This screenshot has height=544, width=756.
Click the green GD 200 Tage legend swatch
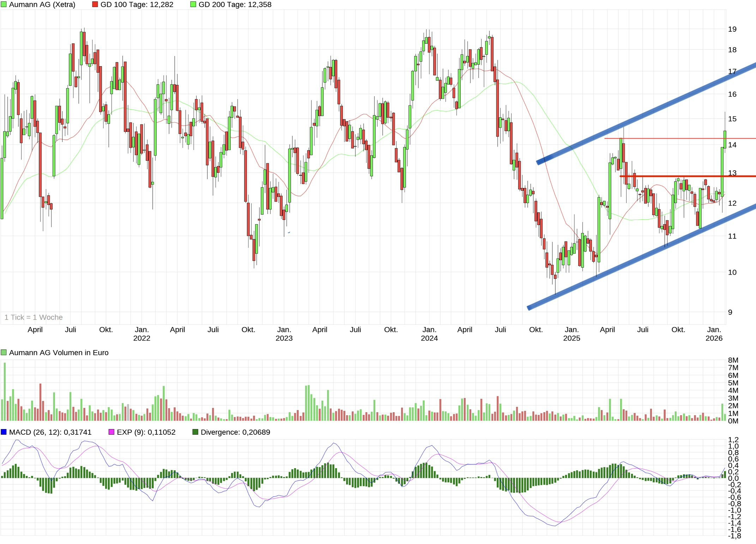tap(193, 5)
